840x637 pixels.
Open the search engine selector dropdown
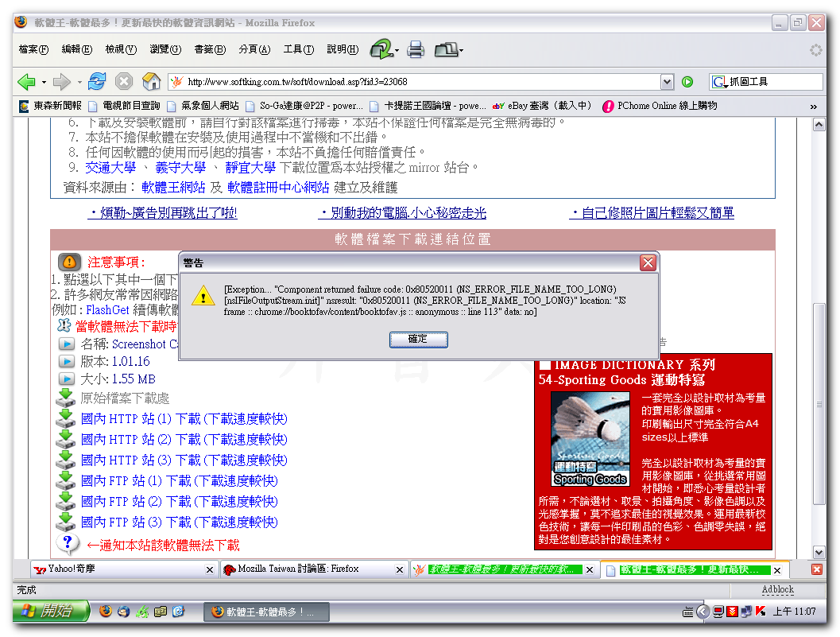click(720, 82)
